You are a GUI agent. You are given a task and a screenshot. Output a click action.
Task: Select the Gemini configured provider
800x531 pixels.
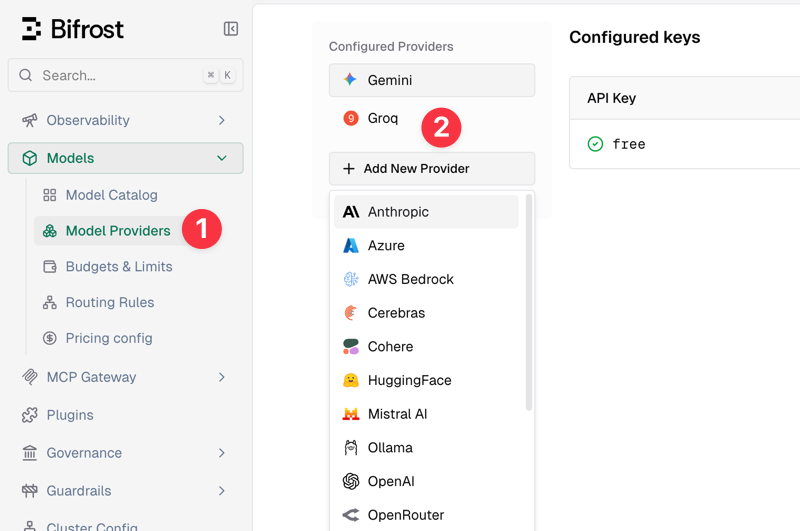click(x=432, y=80)
